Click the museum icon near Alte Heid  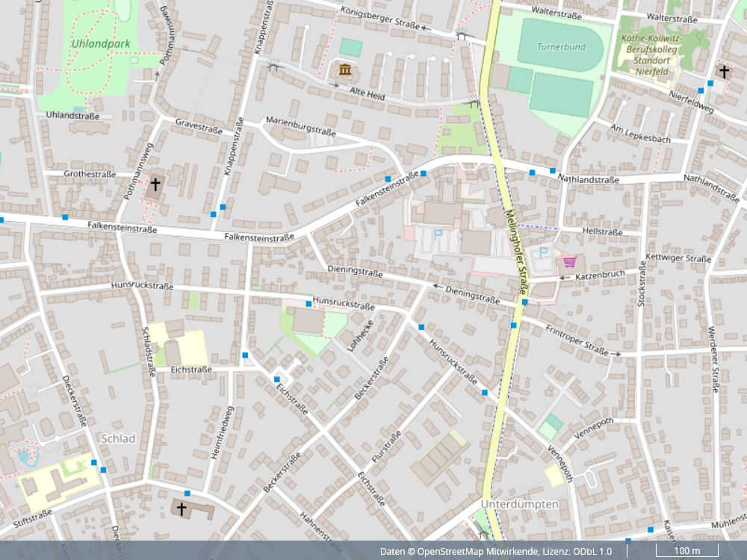tap(344, 70)
